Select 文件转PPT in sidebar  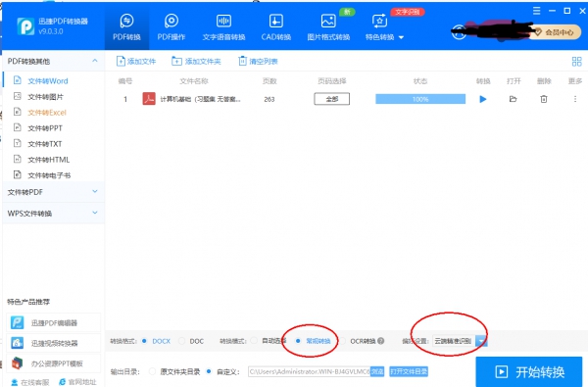click(45, 128)
